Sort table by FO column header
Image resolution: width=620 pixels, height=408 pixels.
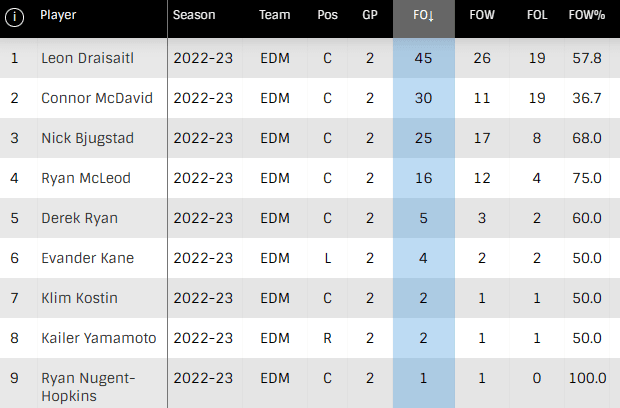[x=422, y=17]
